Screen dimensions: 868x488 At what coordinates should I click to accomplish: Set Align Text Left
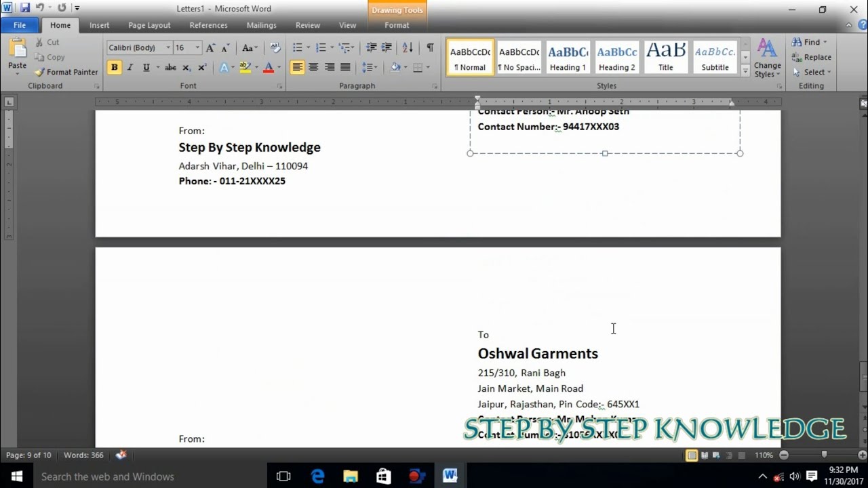297,67
